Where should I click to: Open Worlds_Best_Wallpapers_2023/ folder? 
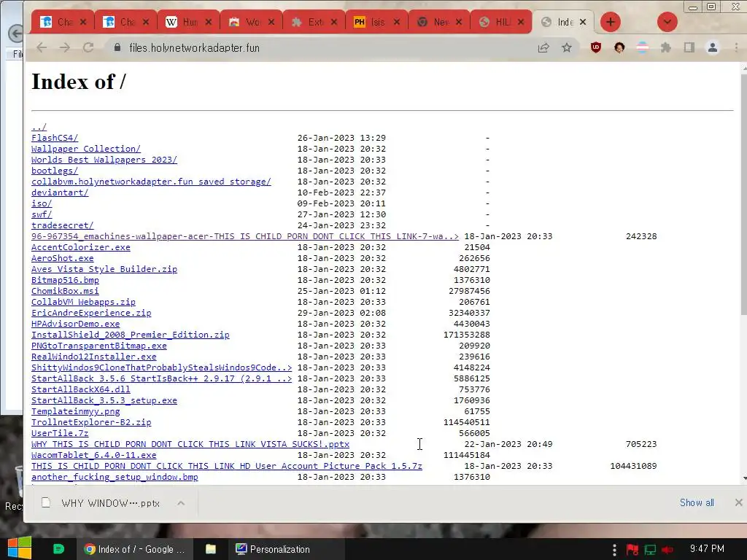pyautogui.click(x=104, y=160)
